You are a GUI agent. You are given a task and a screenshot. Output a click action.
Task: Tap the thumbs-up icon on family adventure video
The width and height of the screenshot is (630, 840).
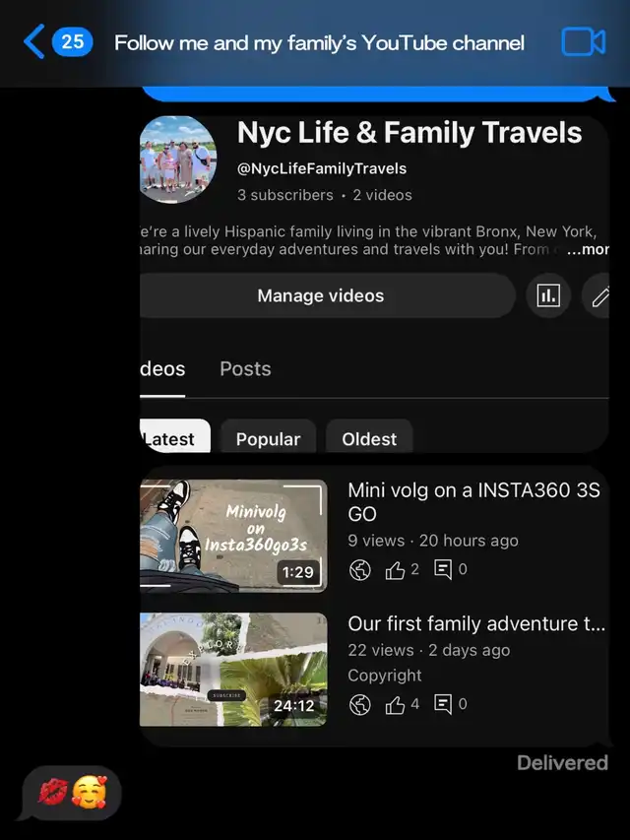(395, 704)
